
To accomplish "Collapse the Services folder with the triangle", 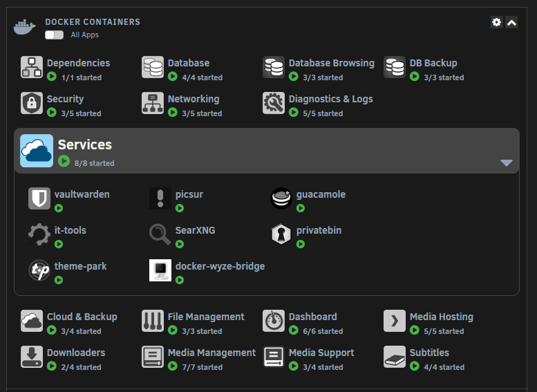I will click(x=506, y=162).
